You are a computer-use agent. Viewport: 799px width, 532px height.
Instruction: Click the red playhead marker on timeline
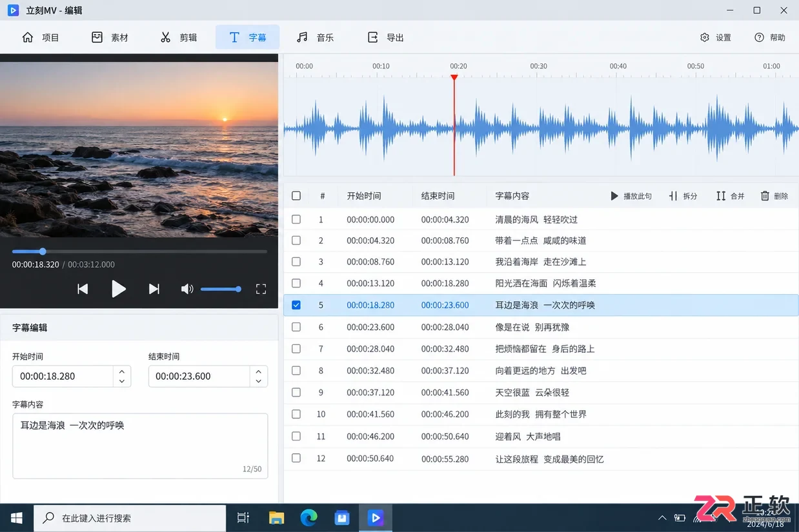pos(454,77)
